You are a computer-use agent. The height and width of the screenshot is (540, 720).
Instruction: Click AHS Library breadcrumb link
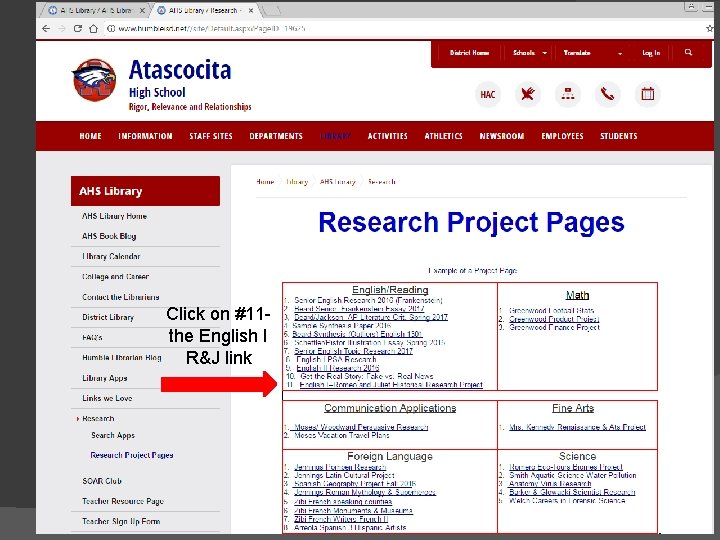(x=338, y=182)
